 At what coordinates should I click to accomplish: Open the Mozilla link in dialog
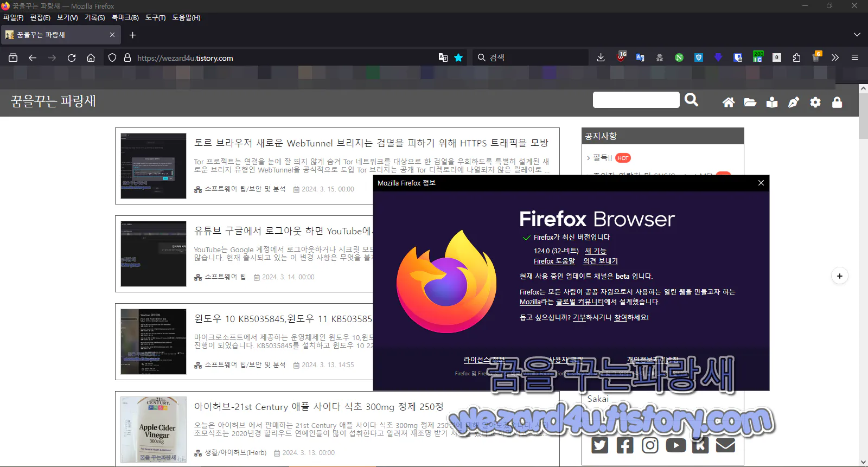[530, 302]
